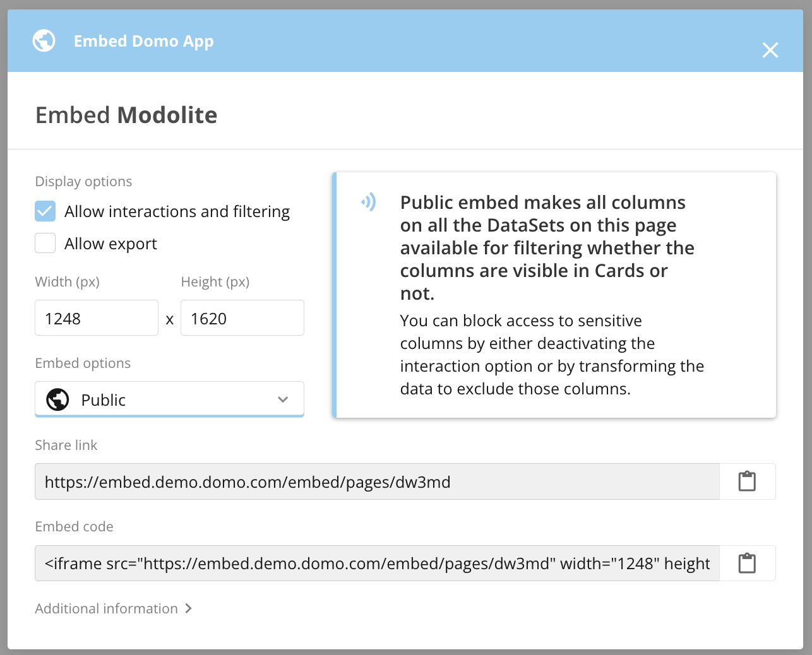812x655 pixels.
Task: Click into the Width (px) field
Action: 97,318
